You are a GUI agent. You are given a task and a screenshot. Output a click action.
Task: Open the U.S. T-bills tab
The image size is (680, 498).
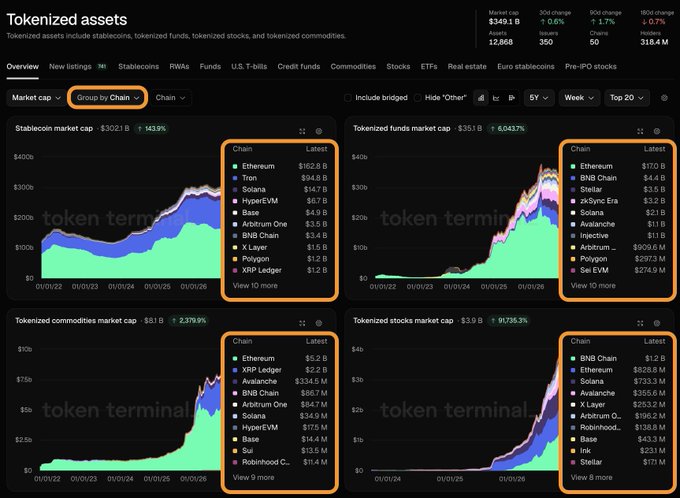[x=249, y=67]
